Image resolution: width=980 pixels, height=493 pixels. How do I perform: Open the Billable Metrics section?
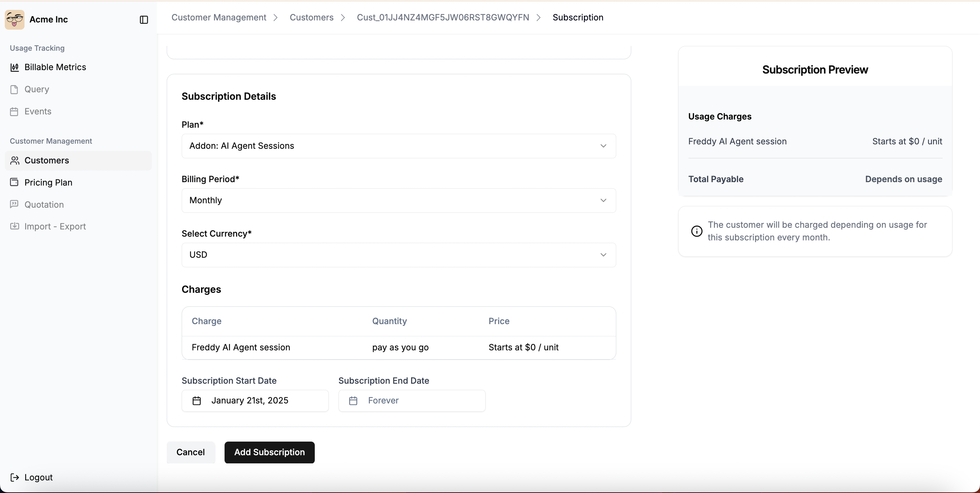point(55,67)
